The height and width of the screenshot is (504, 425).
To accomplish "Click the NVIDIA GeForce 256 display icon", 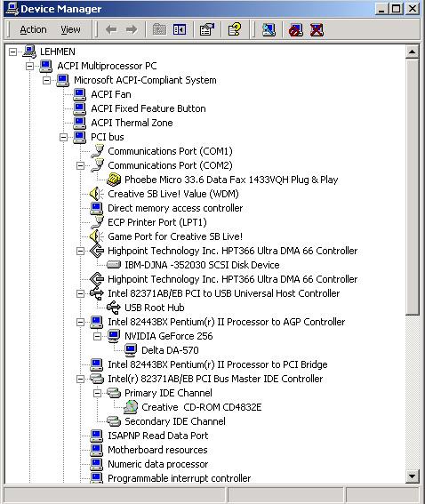I will pos(114,336).
